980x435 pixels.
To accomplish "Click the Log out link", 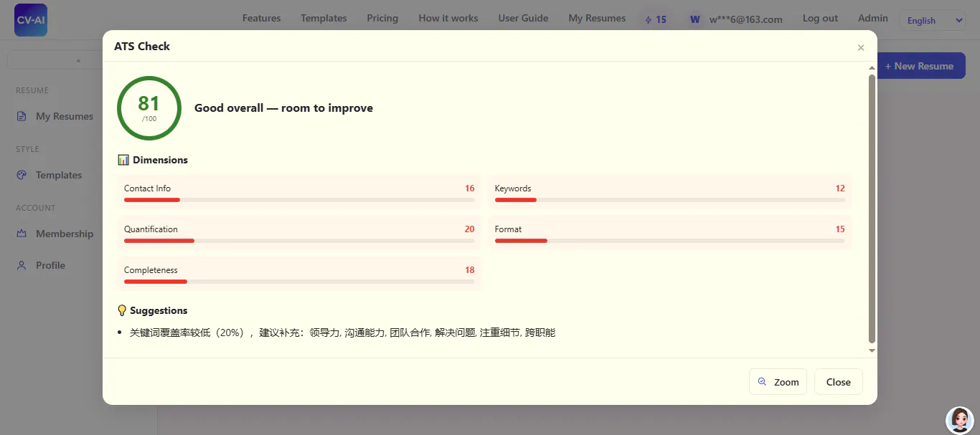I will 820,18.
